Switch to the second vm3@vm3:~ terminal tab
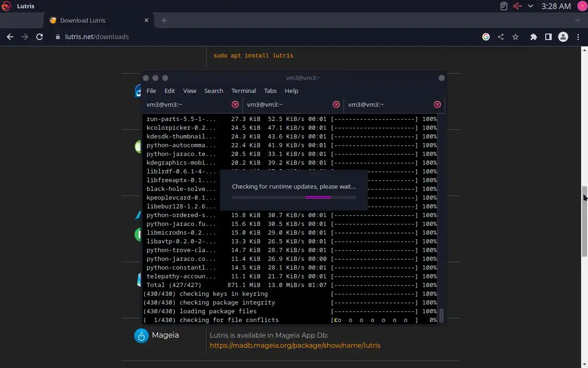 coord(293,104)
